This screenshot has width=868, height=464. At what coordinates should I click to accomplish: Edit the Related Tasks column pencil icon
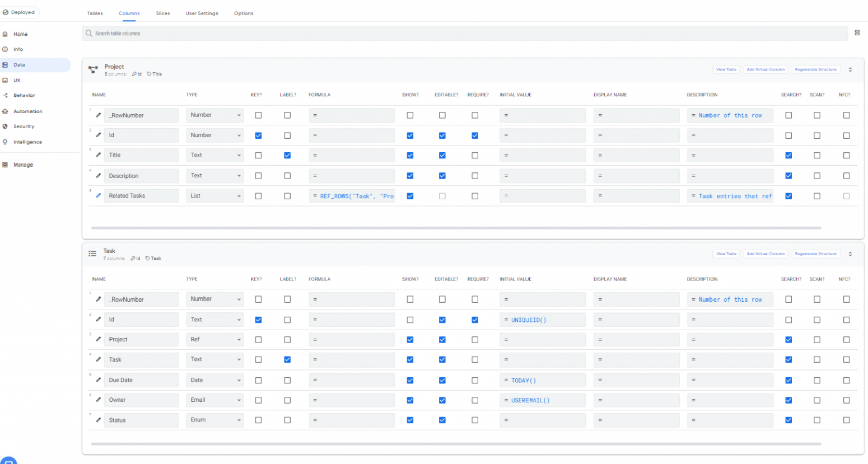click(x=99, y=196)
